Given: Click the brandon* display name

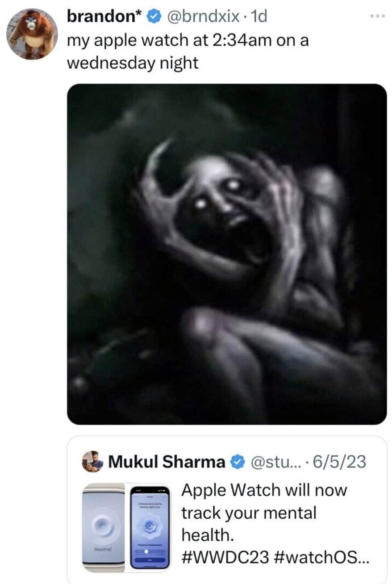Looking at the screenshot, I should pos(104,17).
